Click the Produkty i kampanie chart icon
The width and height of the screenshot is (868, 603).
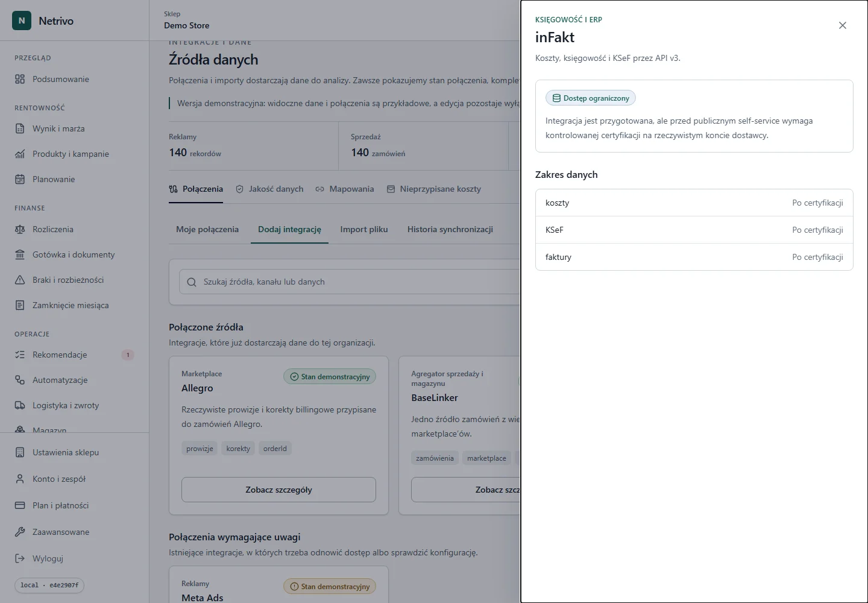point(20,154)
